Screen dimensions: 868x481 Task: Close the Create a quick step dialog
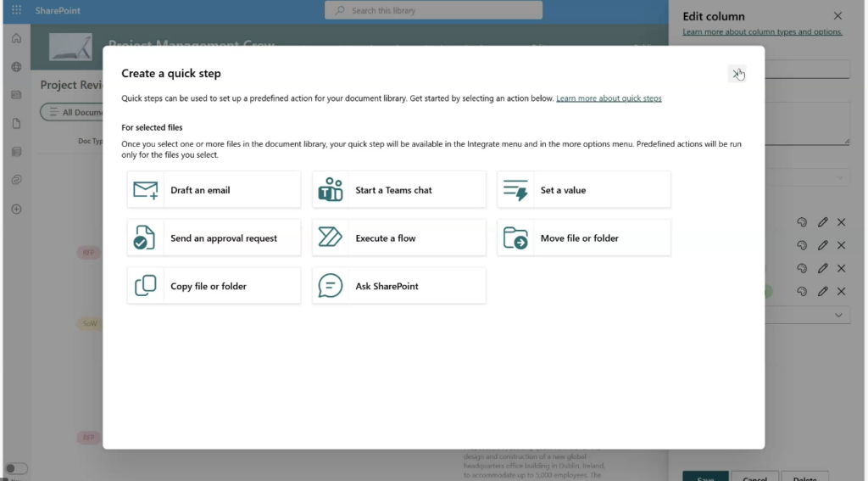tap(737, 74)
